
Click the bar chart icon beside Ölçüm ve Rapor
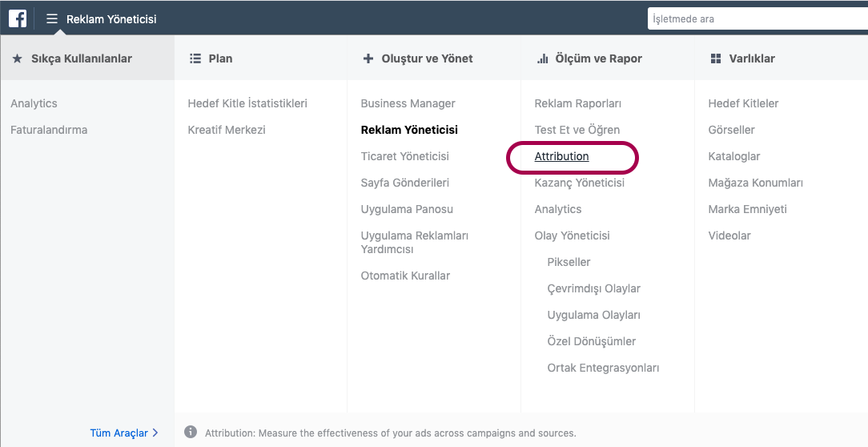[543, 58]
